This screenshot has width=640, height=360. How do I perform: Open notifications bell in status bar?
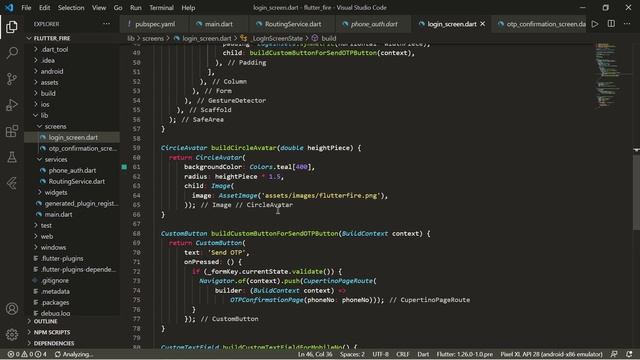[x=629, y=354]
